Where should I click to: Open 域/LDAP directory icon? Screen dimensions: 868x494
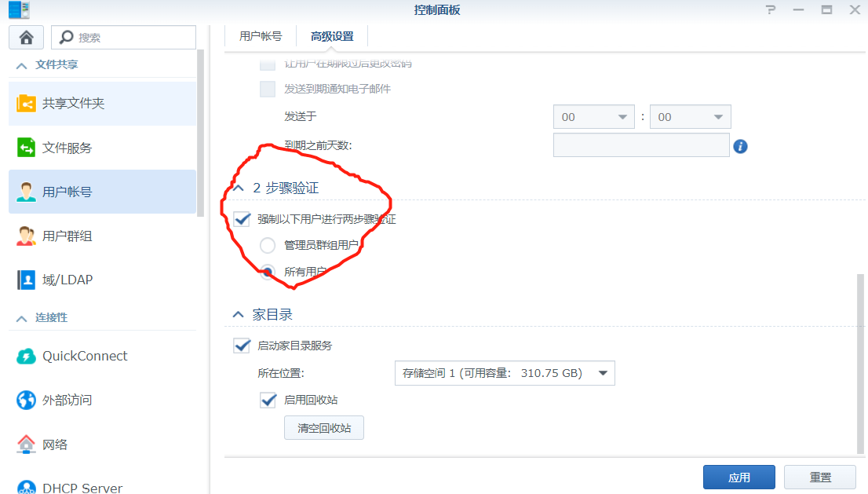tap(27, 280)
